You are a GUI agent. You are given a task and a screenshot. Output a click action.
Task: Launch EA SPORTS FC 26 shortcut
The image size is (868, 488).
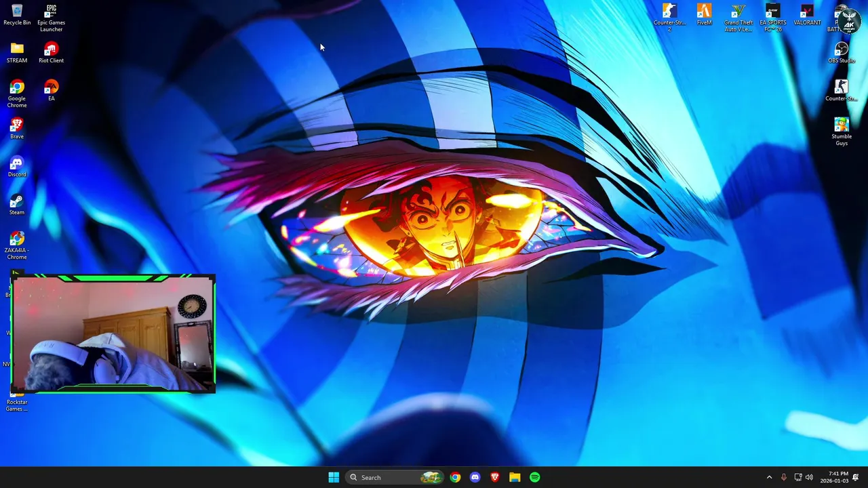[x=772, y=18]
